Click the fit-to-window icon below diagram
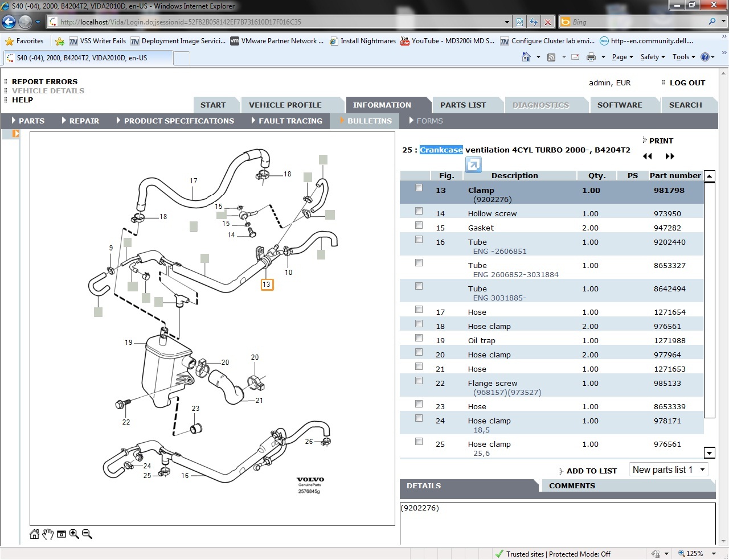The height and width of the screenshot is (560, 729). [61, 534]
